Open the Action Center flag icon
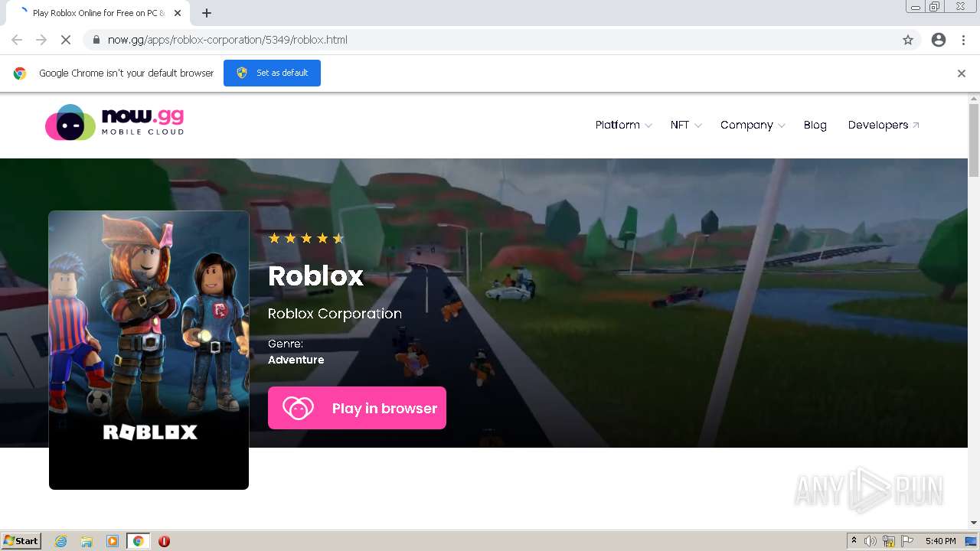980x551 pixels. click(x=907, y=541)
